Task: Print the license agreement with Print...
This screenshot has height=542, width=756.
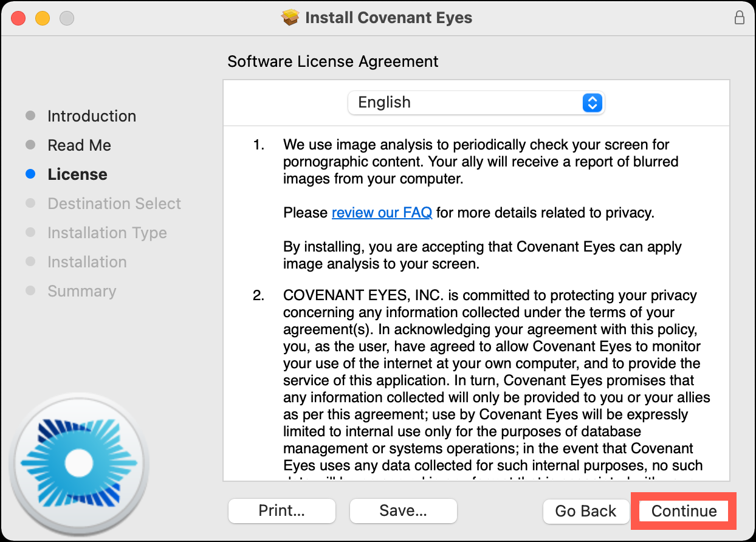Action: [281, 511]
